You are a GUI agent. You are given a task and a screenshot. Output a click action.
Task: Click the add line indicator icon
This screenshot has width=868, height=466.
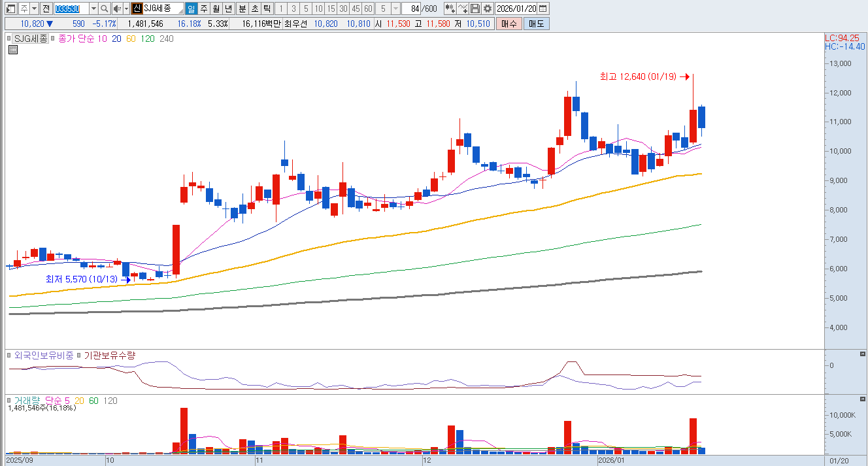[x=463, y=8]
